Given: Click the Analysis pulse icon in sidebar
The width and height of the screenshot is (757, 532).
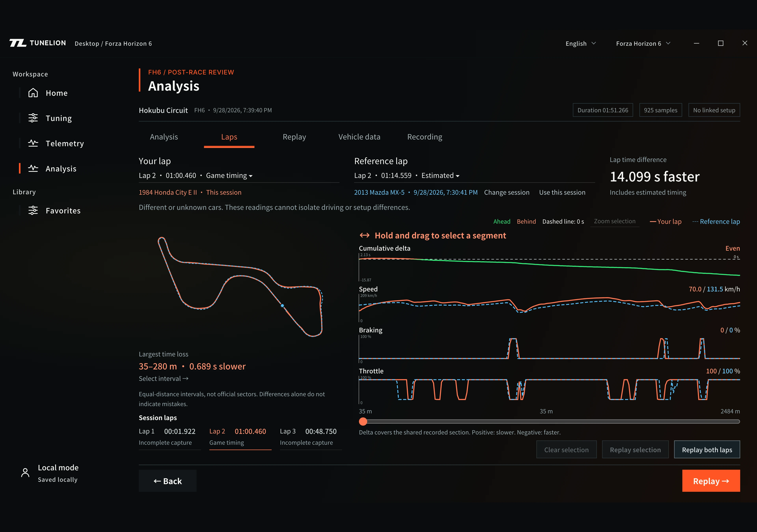Looking at the screenshot, I should pos(33,168).
